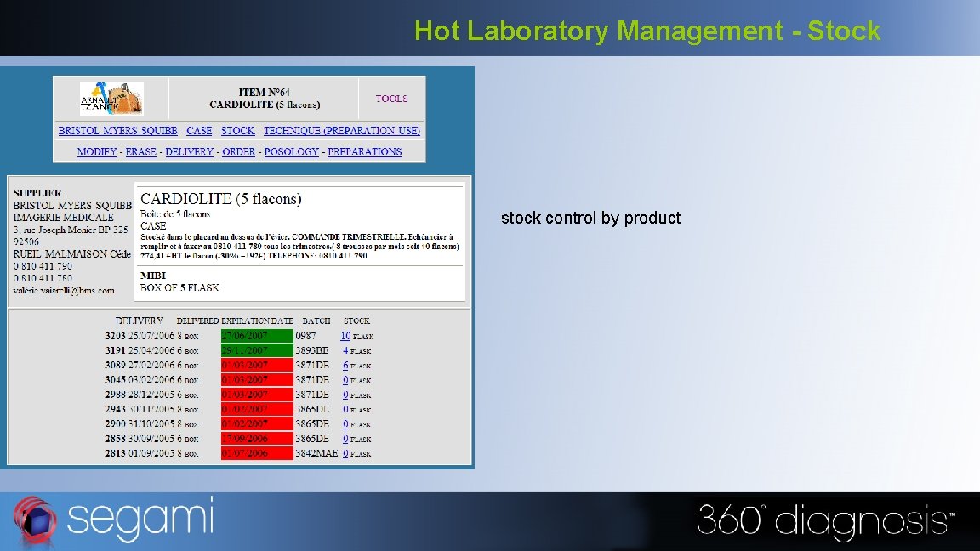
Task: Click the BOX OF 5 FLASK text
Action: click(x=179, y=288)
